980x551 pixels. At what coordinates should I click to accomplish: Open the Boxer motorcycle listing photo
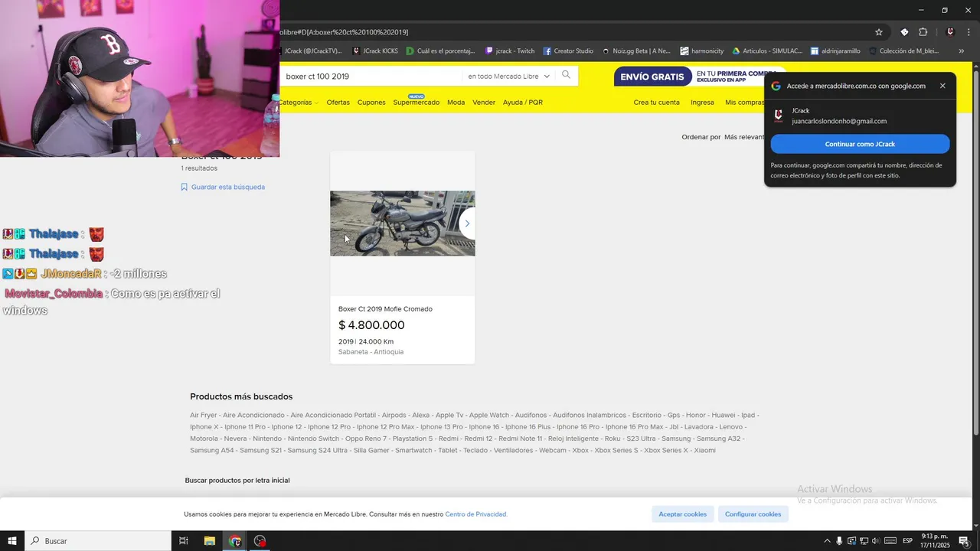(x=402, y=223)
